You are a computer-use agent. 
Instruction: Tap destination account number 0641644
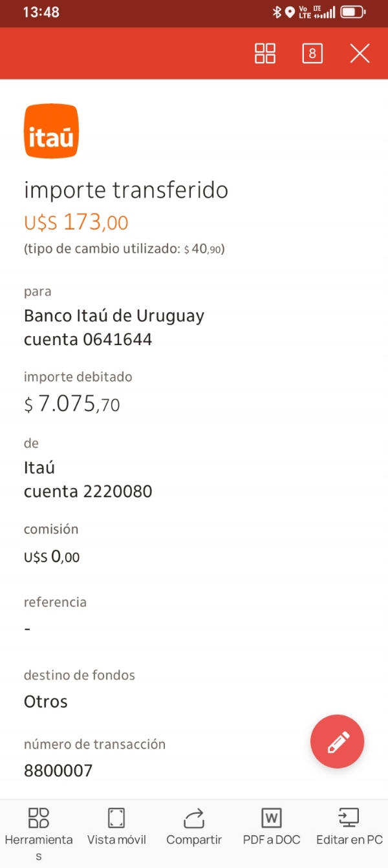click(x=117, y=339)
